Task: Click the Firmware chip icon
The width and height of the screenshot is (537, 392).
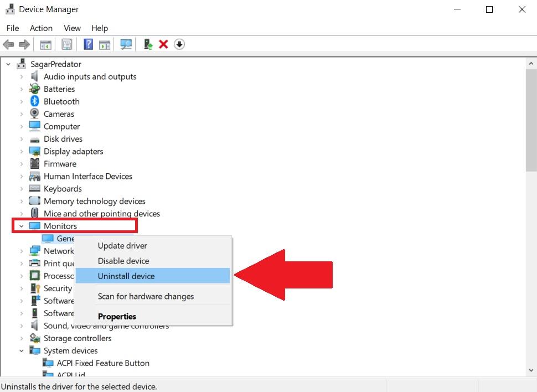Action: coord(34,163)
